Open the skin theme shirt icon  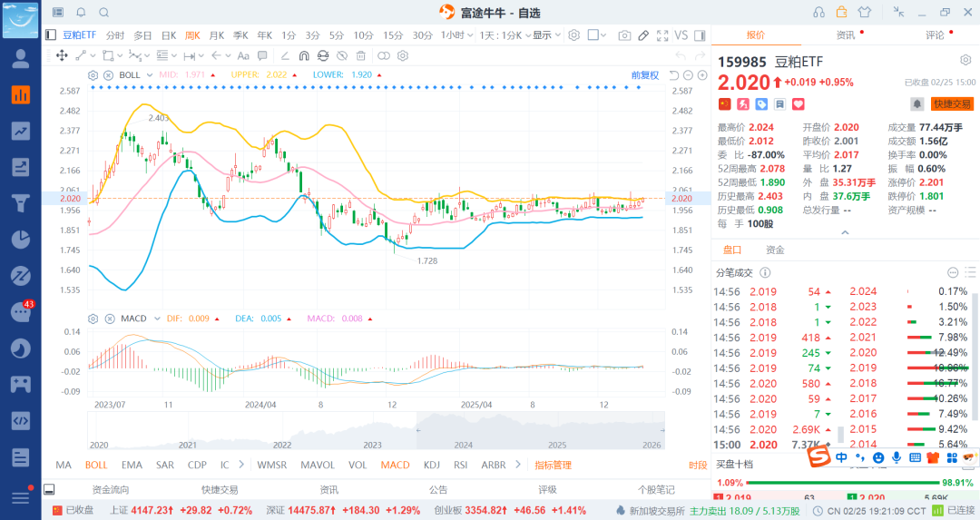(865, 12)
